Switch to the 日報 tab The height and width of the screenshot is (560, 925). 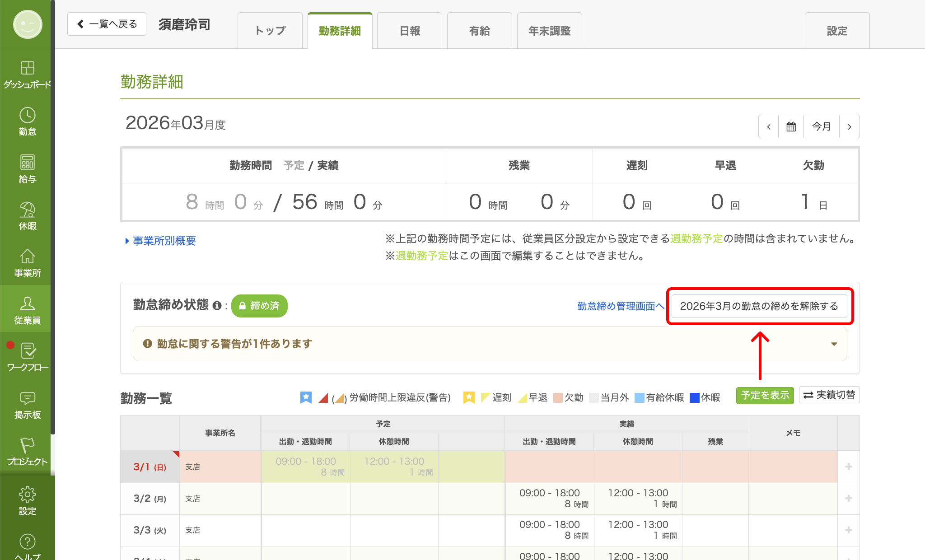(409, 30)
